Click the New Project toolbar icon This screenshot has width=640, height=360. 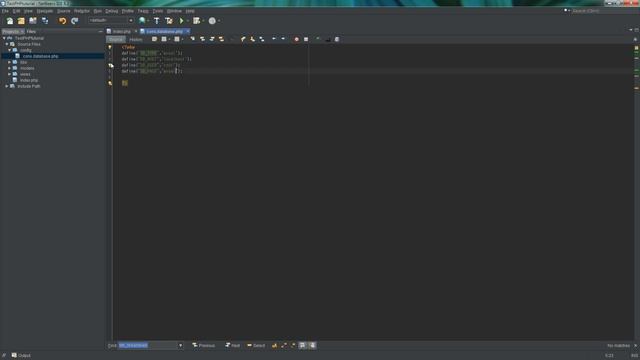coord(21,21)
